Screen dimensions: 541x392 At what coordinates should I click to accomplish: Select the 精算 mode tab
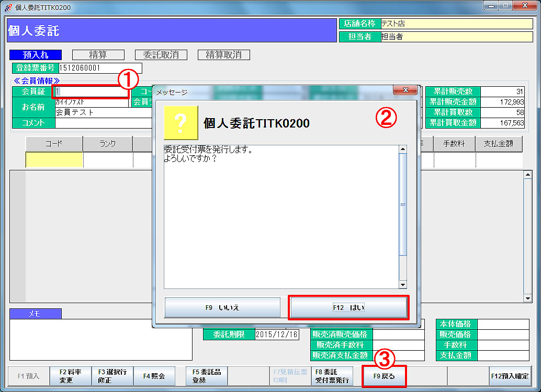[x=98, y=55]
